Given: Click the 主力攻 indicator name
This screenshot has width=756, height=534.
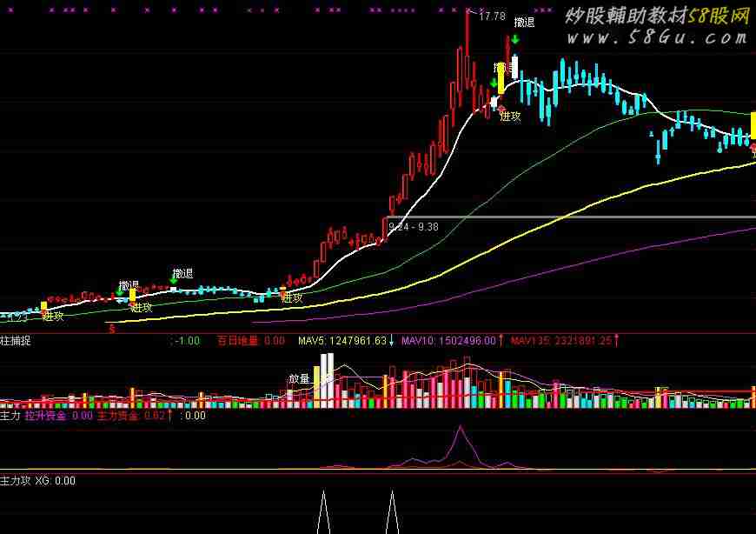Looking at the screenshot, I should [16, 480].
